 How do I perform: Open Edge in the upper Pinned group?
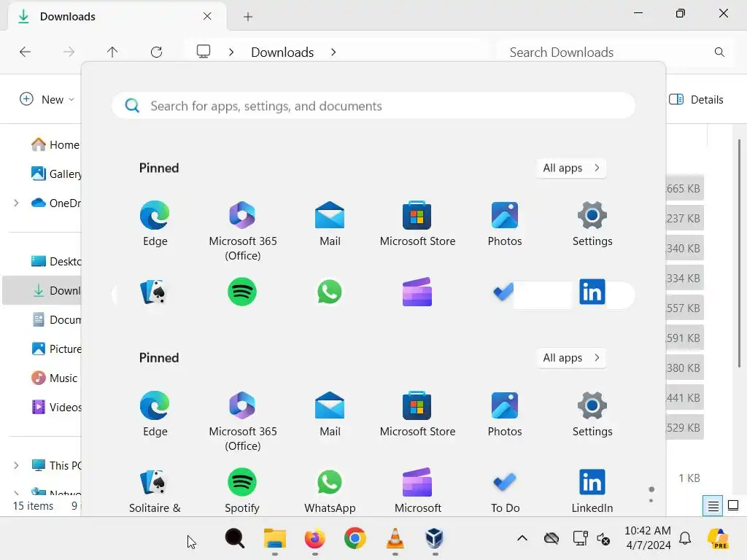pyautogui.click(x=155, y=224)
